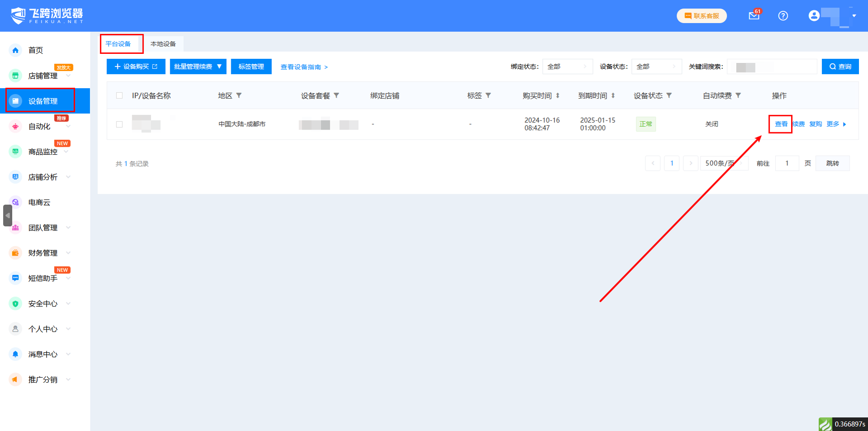Open the 查看设备指南 link
This screenshot has width=868, height=431.
click(304, 67)
